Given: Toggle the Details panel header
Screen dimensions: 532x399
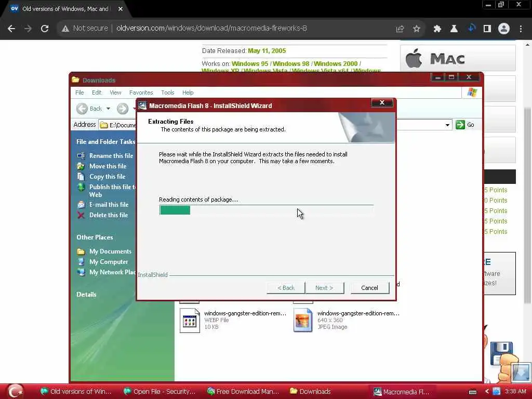Looking at the screenshot, I should coord(86,295).
